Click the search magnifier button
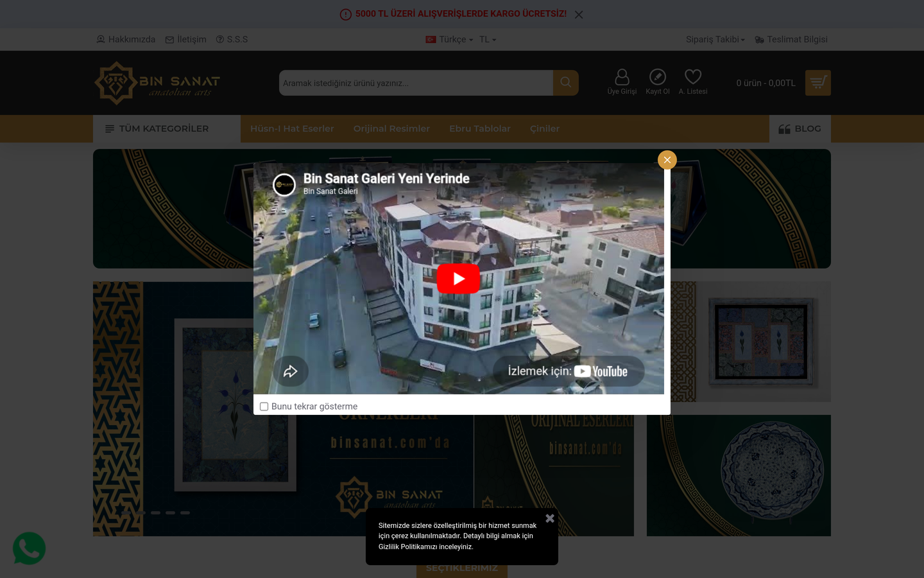 coord(566,83)
